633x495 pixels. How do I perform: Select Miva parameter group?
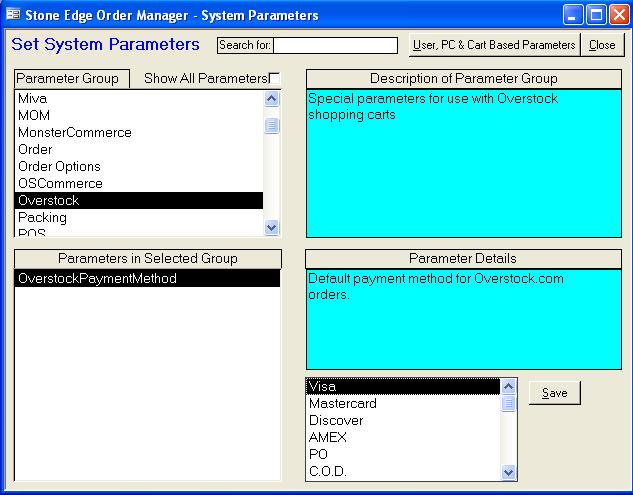(x=138, y=99)
